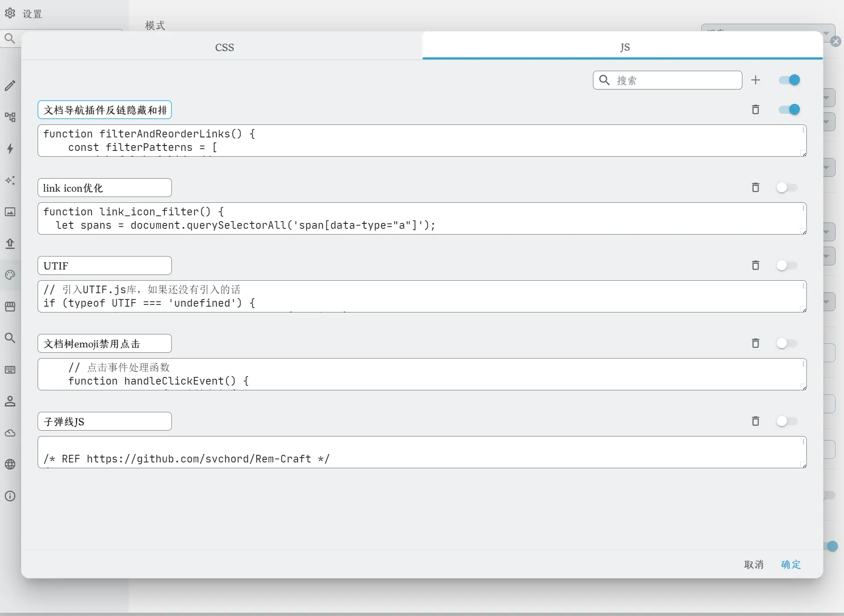Open the marketplace icon in settings sidebar
The image size is (844, 616).
coord(10,307)
